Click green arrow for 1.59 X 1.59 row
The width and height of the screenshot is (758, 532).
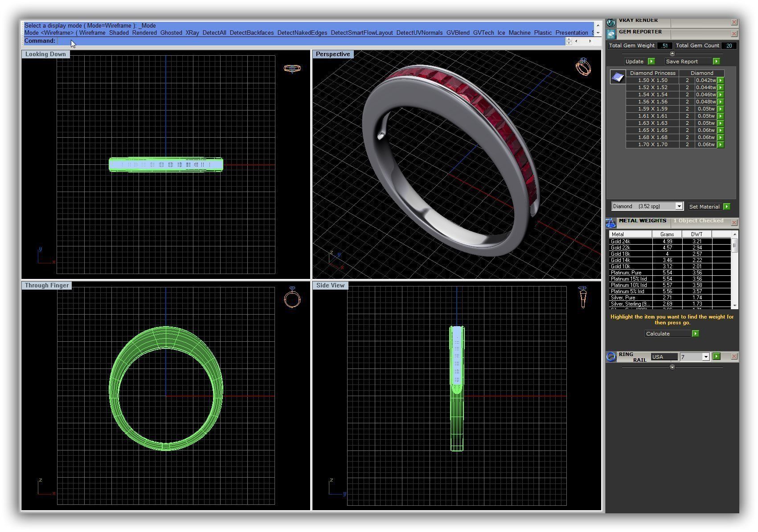(721, 109)
